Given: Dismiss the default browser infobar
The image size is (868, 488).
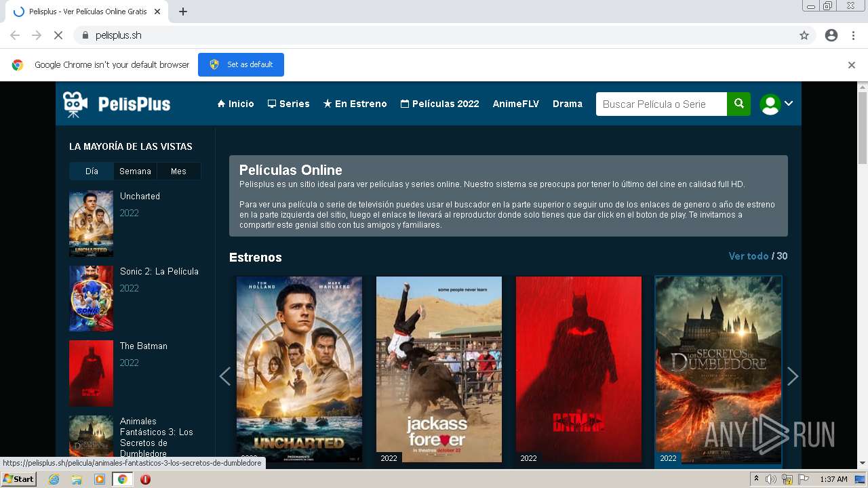Looking at the screenshot, I should pos(852,65).
